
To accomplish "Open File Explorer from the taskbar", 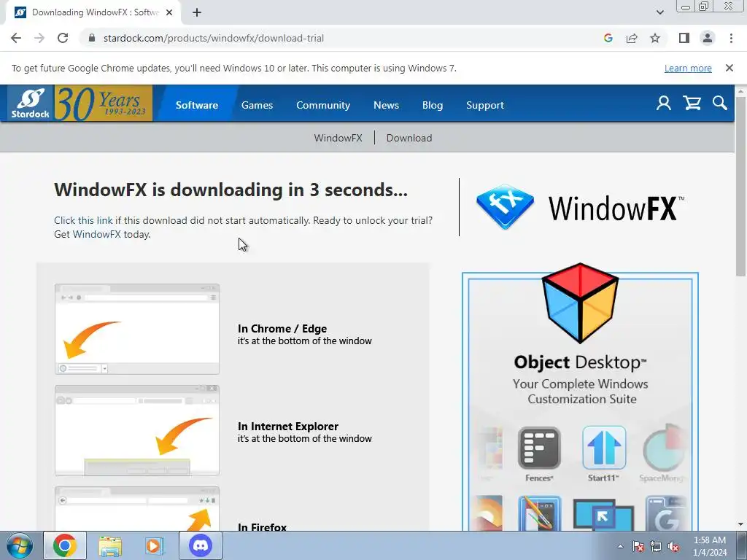I will coord(110,545).
